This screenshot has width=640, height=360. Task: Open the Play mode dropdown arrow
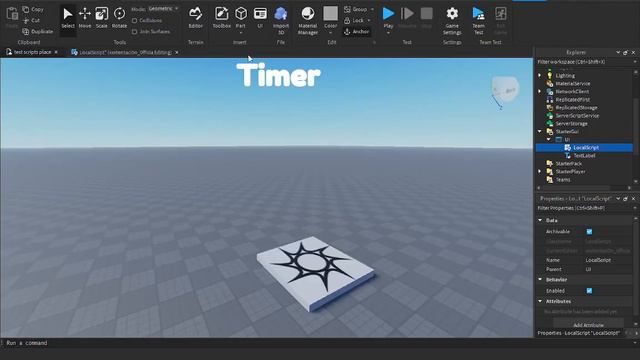tap(388, 33)
